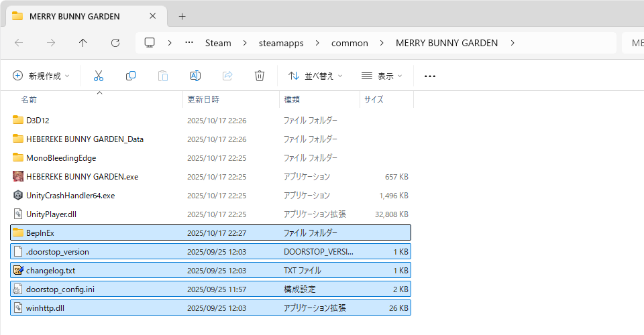The height and width of the screenshot is (335, 644).
Task: Open the 表示 view dropdown
Action: coord(381,76)
